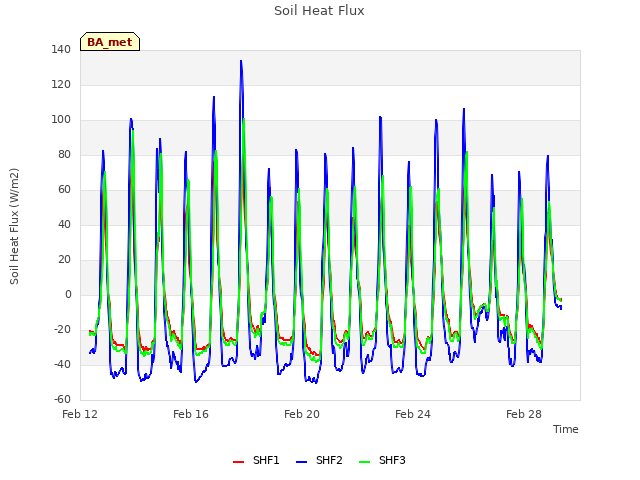
Task: Click the green SHF3 legend color marker
Action: 364,462
